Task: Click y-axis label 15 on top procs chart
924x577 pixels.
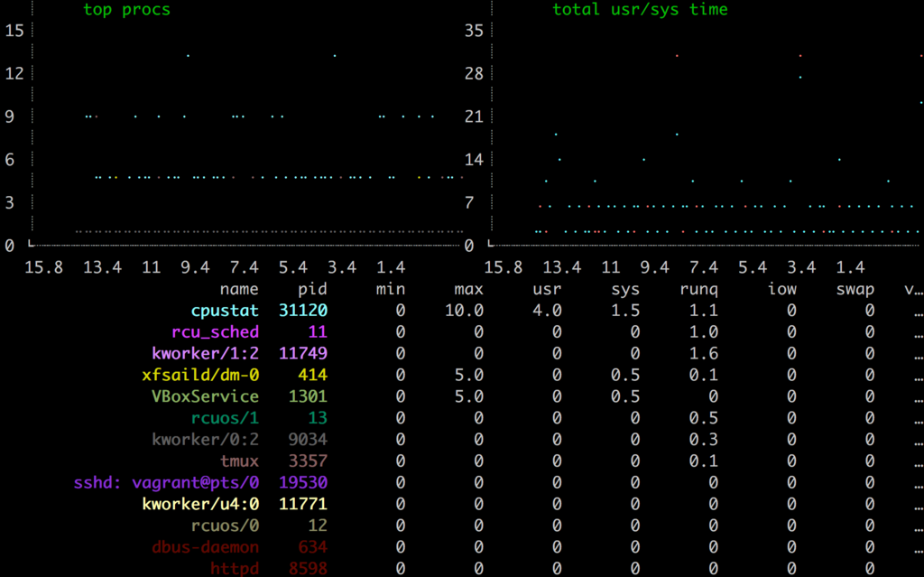Action: coord(14,31)
